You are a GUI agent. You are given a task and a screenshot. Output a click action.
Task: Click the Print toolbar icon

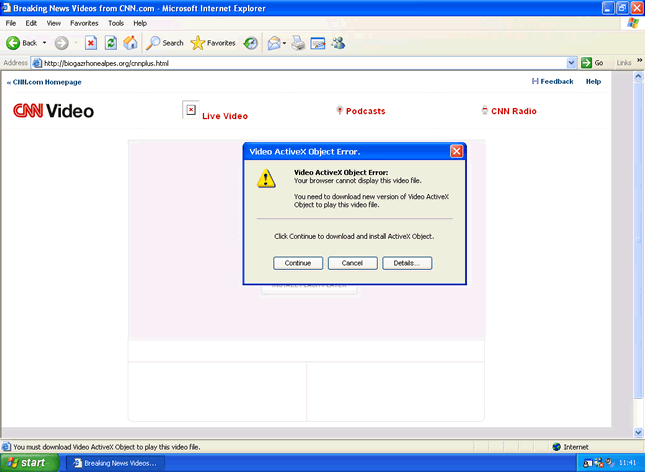tap(298, 43)
